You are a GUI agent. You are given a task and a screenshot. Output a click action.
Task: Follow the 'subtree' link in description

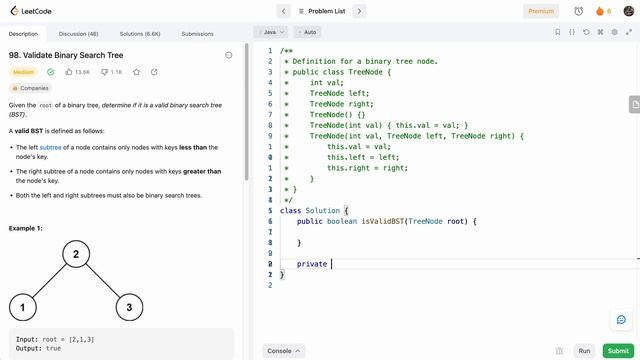click(51, 147)
